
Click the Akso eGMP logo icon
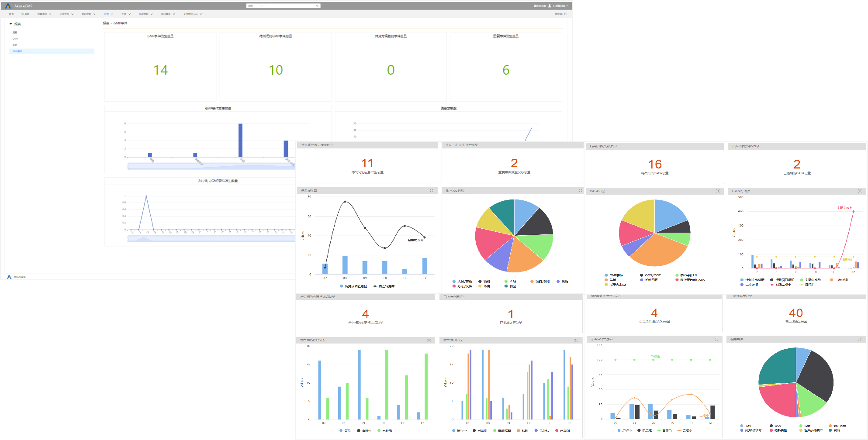tap(8, 6)
